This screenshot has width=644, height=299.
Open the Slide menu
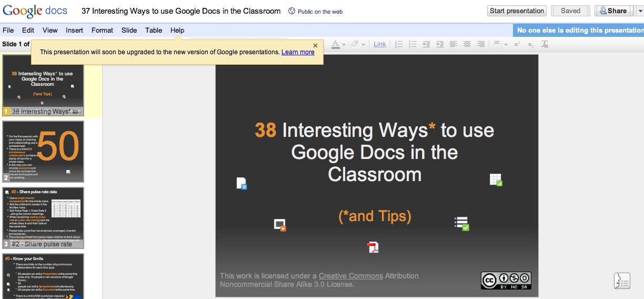click(x=129, y=30)
